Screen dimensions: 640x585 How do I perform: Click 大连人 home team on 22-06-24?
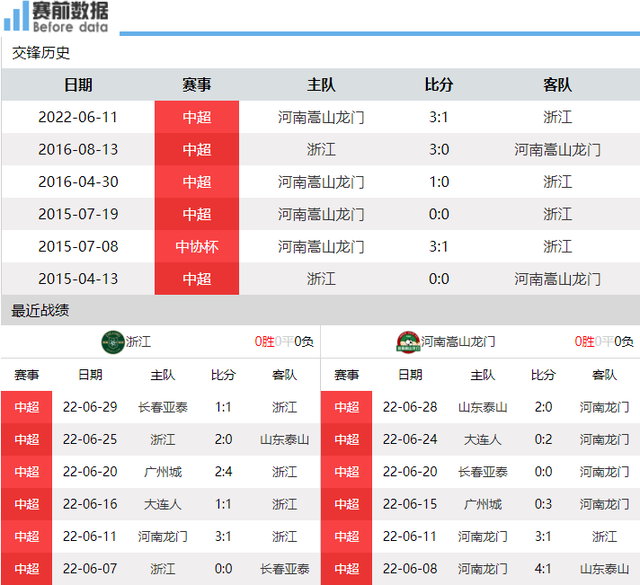pyautogui.click(x=482, y=439)
